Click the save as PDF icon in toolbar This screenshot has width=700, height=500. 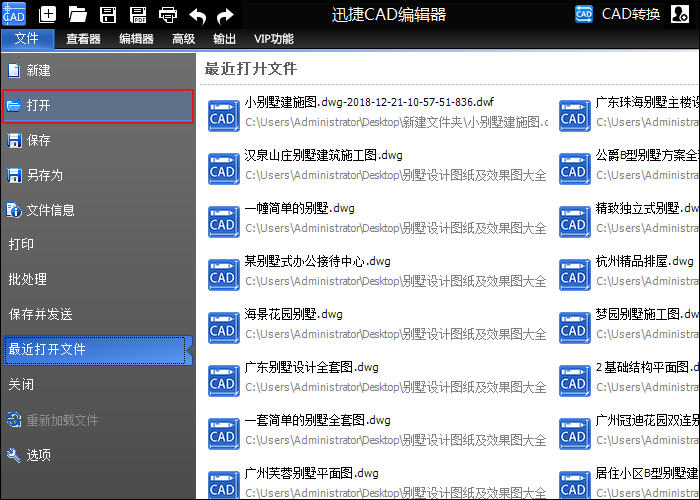[138, 15]
